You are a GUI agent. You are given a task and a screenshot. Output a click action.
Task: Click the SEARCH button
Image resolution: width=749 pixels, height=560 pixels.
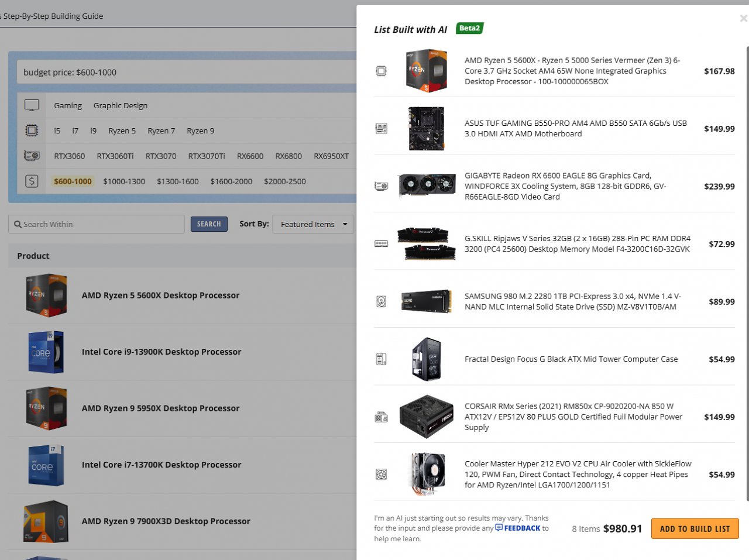pos(209,224)
